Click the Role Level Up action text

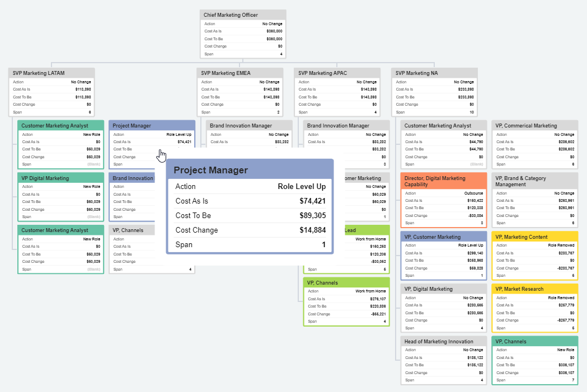303,186
